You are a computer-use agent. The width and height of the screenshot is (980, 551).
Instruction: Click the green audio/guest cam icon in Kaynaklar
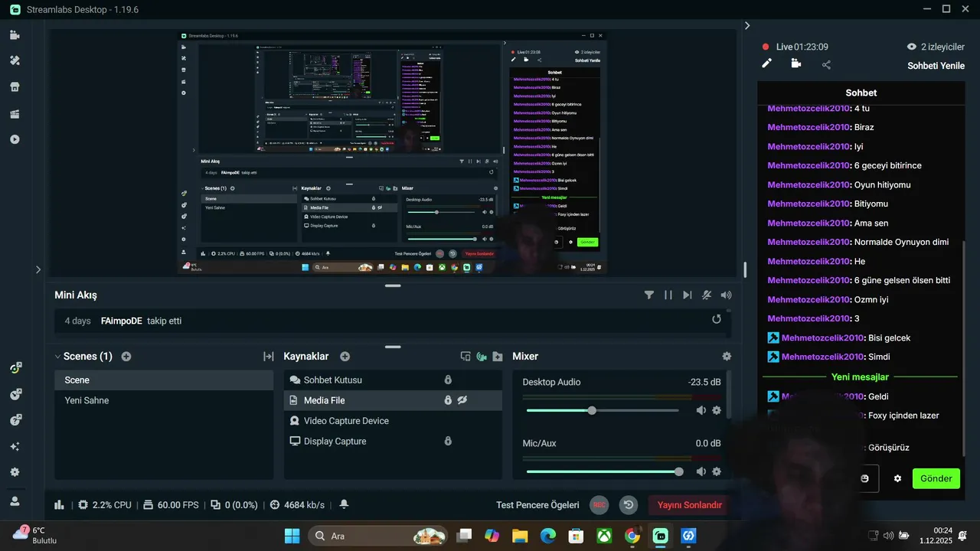coord(482,357)
